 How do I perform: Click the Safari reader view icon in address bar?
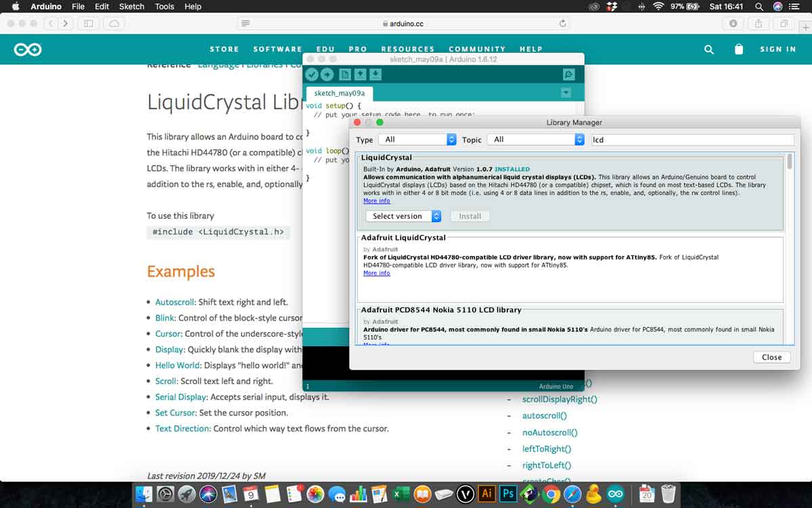pyautogui.click(x=246, y=24)
